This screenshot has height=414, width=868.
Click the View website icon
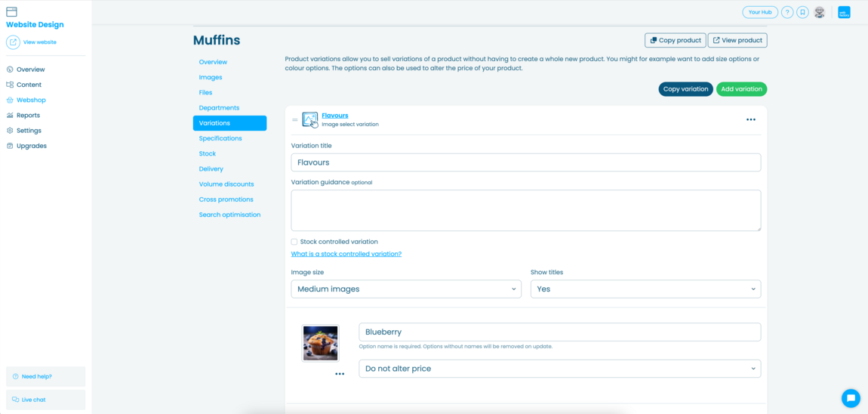[13, 42]
